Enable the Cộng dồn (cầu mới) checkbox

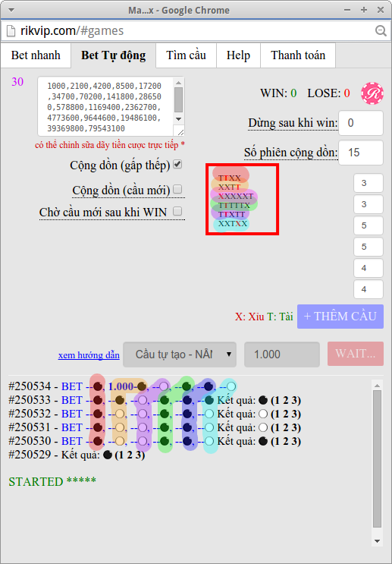(x=177, y=189)
